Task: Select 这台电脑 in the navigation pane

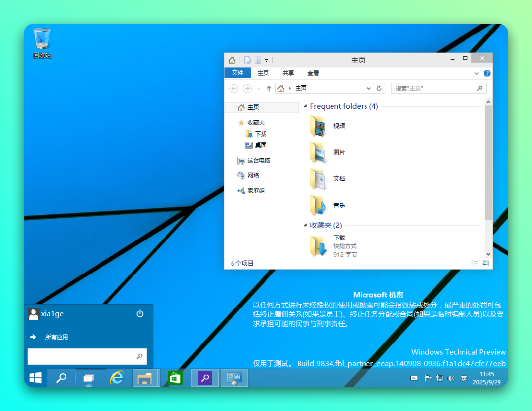Action: 258,160
